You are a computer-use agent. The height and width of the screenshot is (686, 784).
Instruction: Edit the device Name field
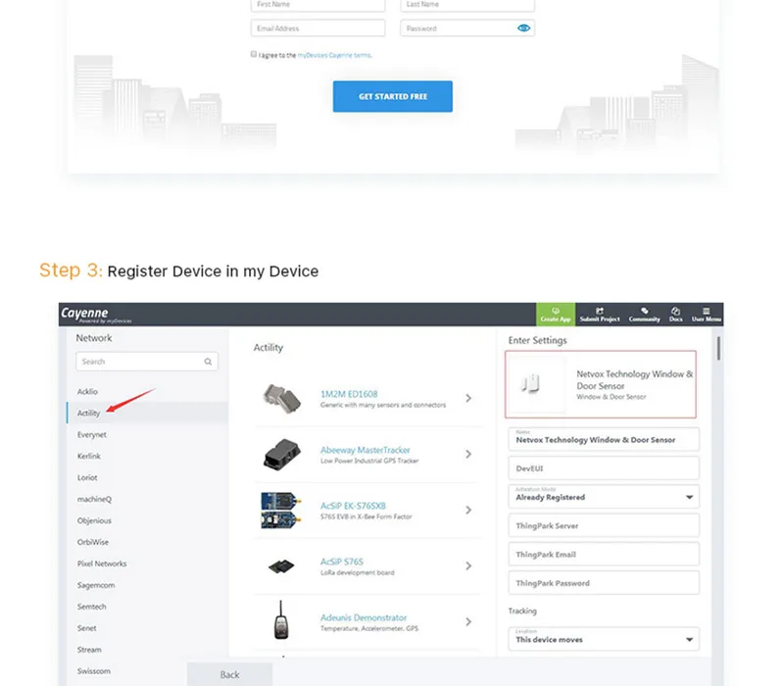coord(604,439)
